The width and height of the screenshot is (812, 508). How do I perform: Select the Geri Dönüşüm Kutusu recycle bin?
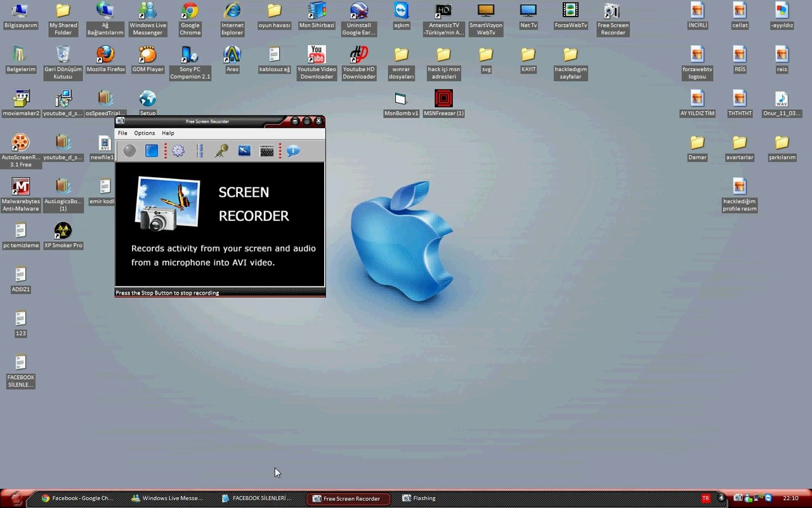tap(63, 62)
